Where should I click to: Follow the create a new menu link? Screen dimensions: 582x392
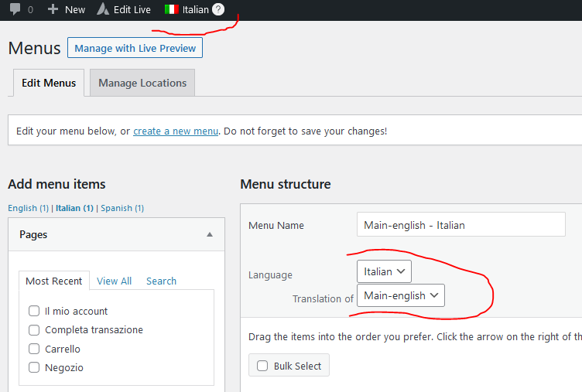(176, 131)
